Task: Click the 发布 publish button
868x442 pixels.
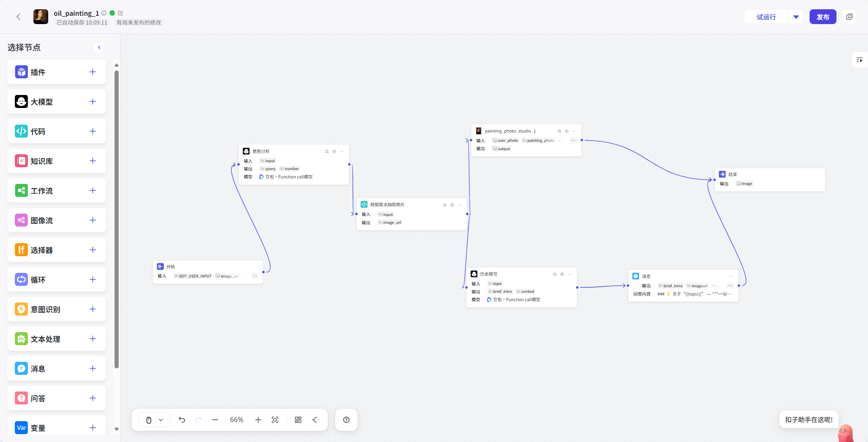Action: [x=823, y=17]
